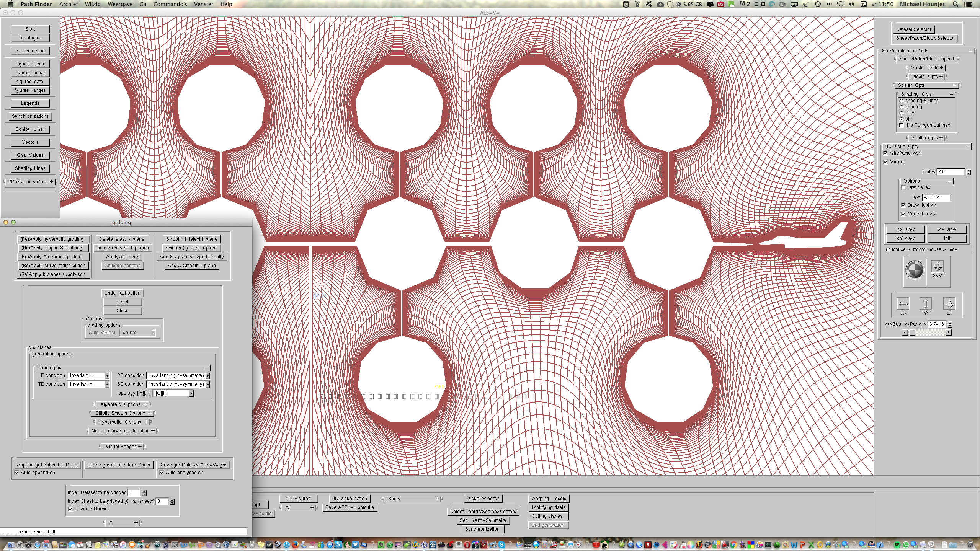Open the Archief menu
The width and height of the screenshot is (980, 551).
click(x=69, y=4)
